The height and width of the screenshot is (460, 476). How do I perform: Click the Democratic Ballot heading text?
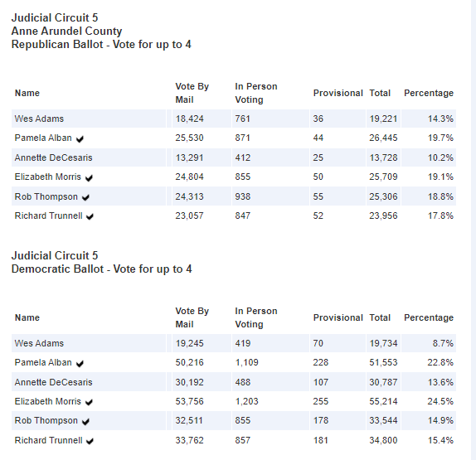tap(102, 269)
